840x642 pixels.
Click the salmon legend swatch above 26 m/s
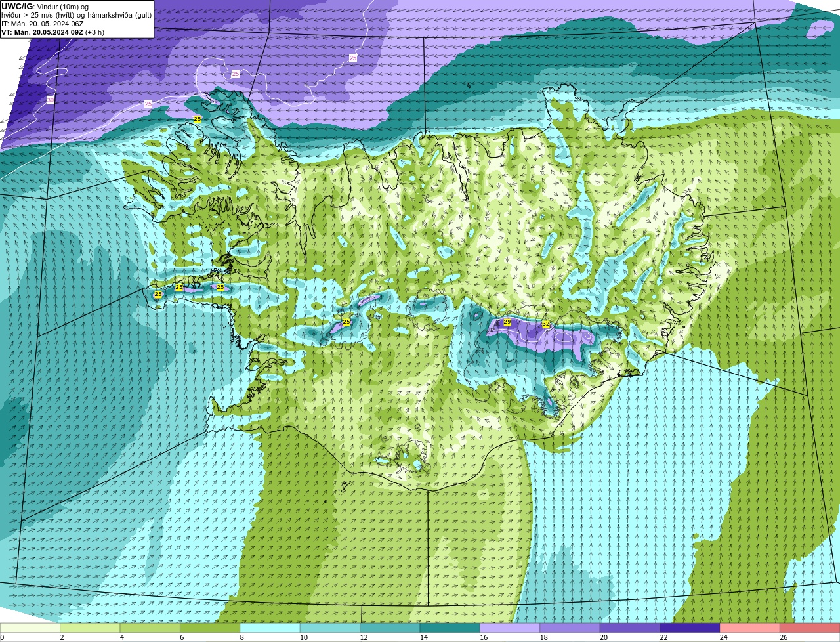(x=810, y=628)
